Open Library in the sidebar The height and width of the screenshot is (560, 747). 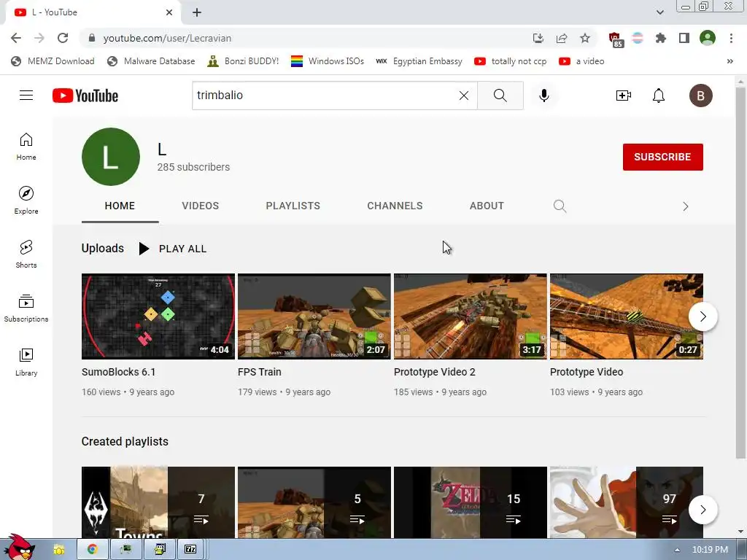point(26,362)
